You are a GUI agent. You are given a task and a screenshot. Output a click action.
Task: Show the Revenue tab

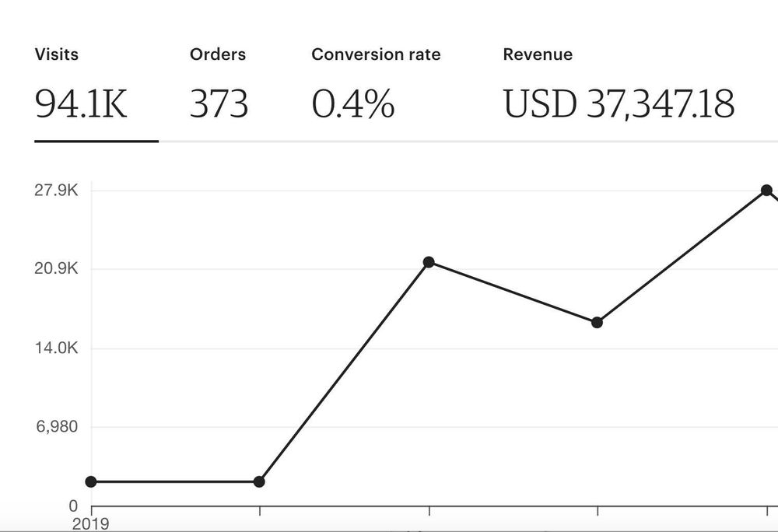[x=538, y=54]
